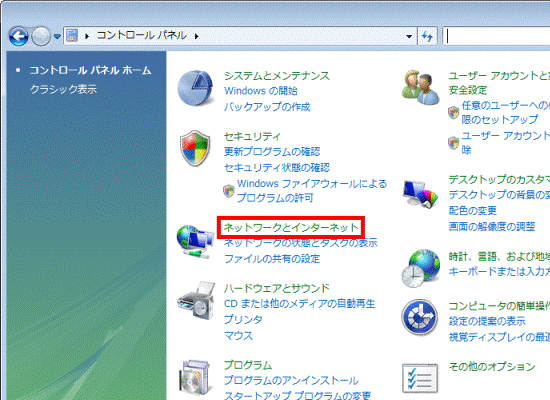Open the システムとメンテナンス pie chart icon

[195, 88]
